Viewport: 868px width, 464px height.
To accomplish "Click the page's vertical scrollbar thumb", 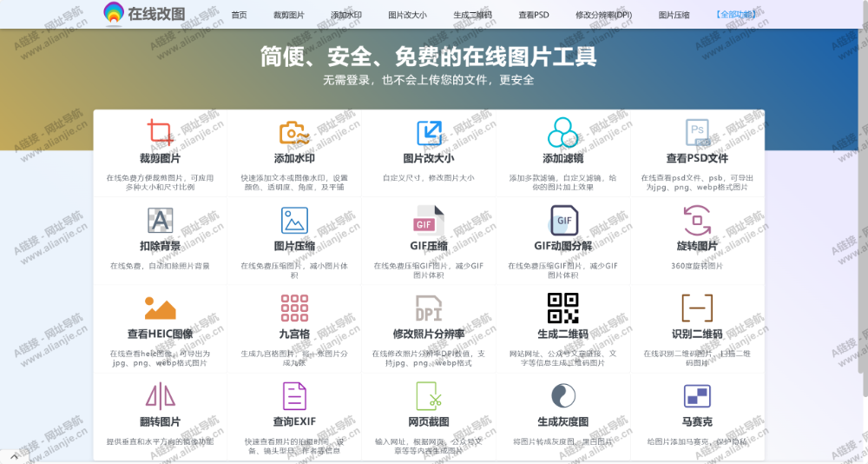I will coord(865,198).
